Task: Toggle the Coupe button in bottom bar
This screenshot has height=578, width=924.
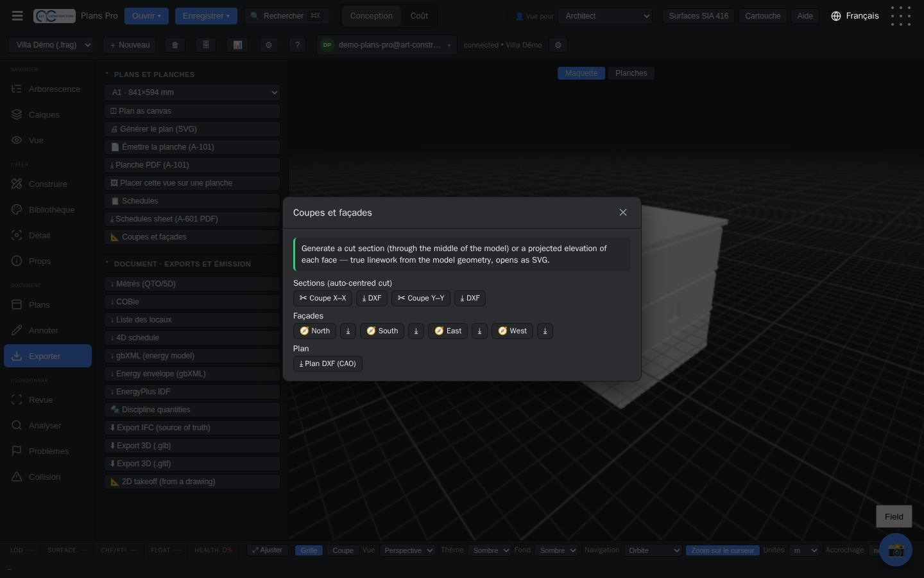Action: (x=343, y=550)
